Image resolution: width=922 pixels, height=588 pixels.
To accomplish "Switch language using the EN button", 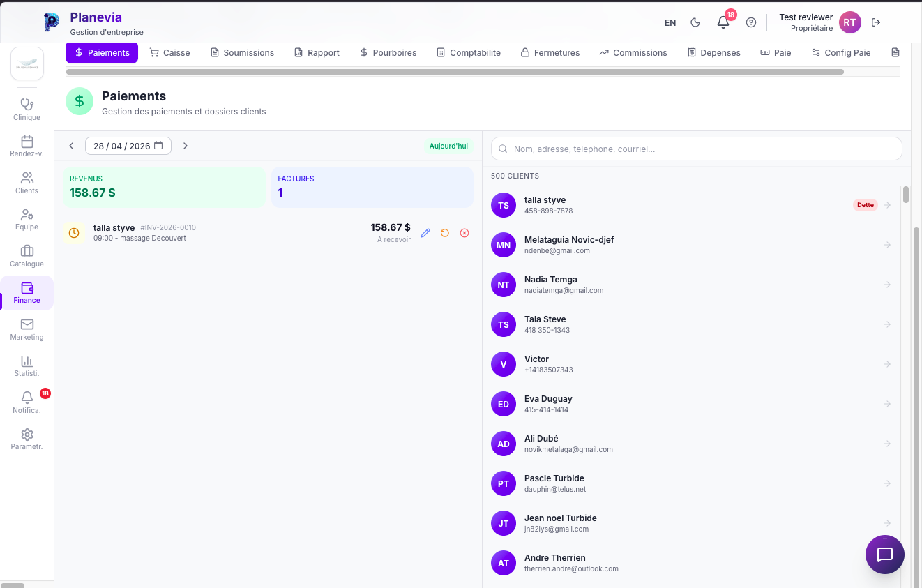I will 670,22.
